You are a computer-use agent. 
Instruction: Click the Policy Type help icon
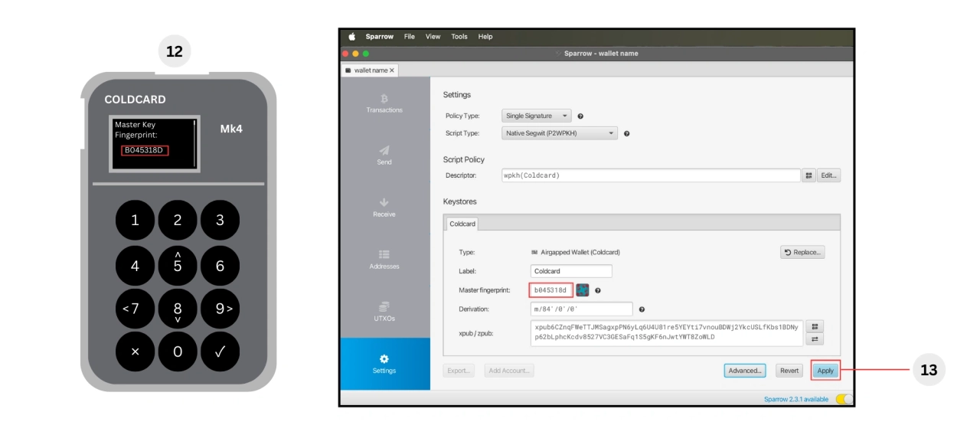(x=580, y=116)
